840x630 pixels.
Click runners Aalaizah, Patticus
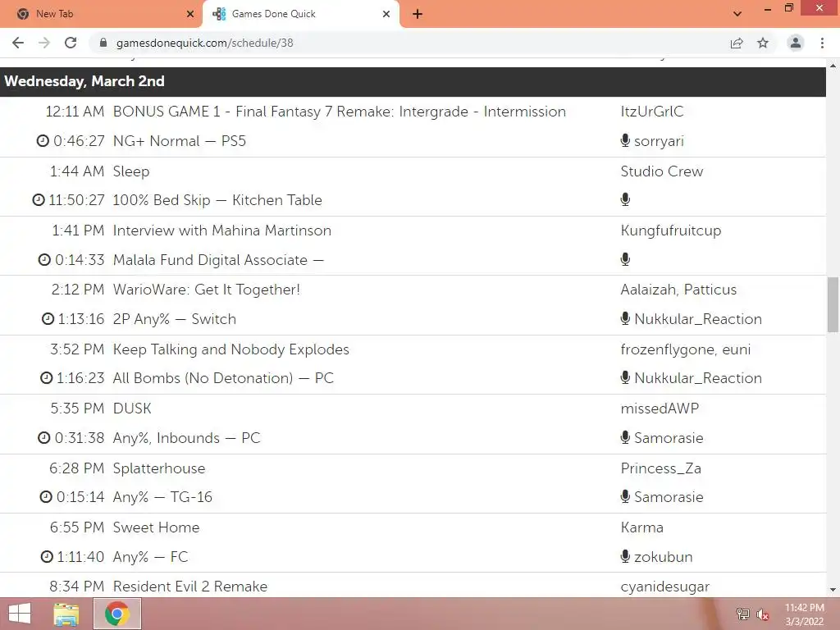click(x=678, y=290)
